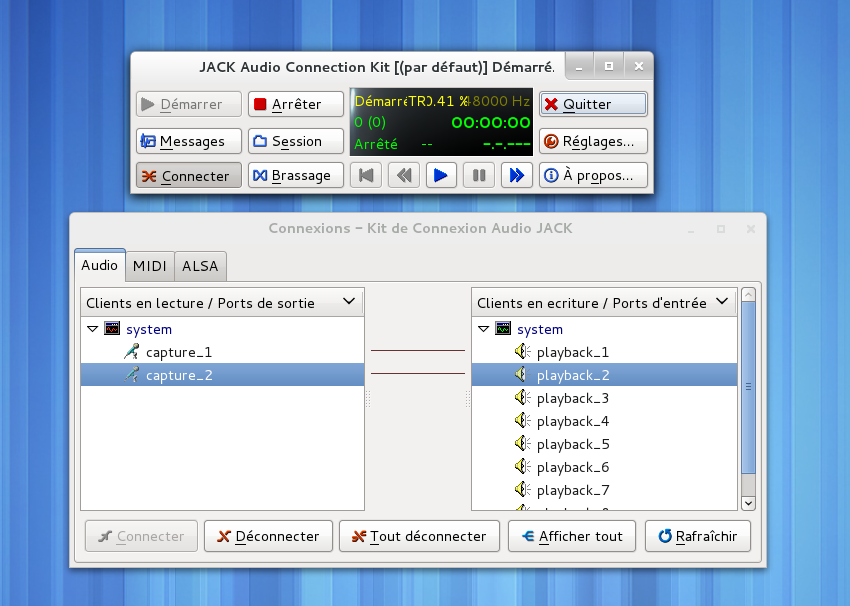Show the À propos dialog
Image resolution: width=850 pixels, height=606 pixels.
(x=593, y=176)
